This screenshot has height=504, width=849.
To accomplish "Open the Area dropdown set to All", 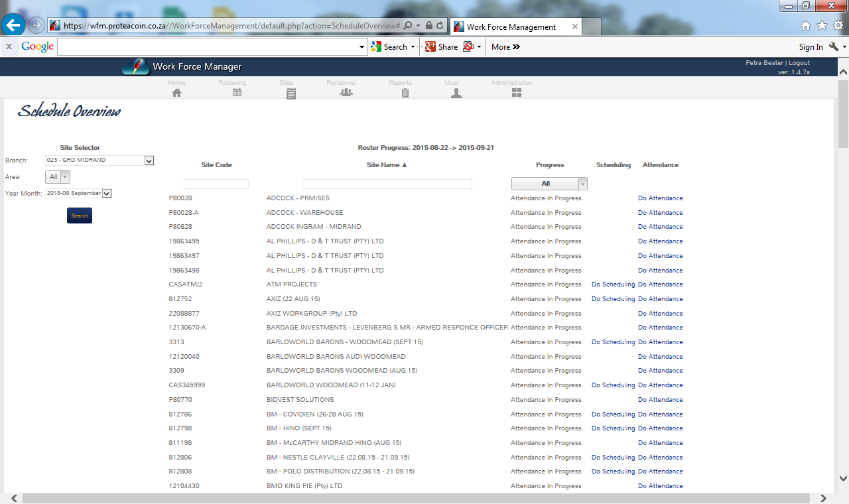I will 58,177.
